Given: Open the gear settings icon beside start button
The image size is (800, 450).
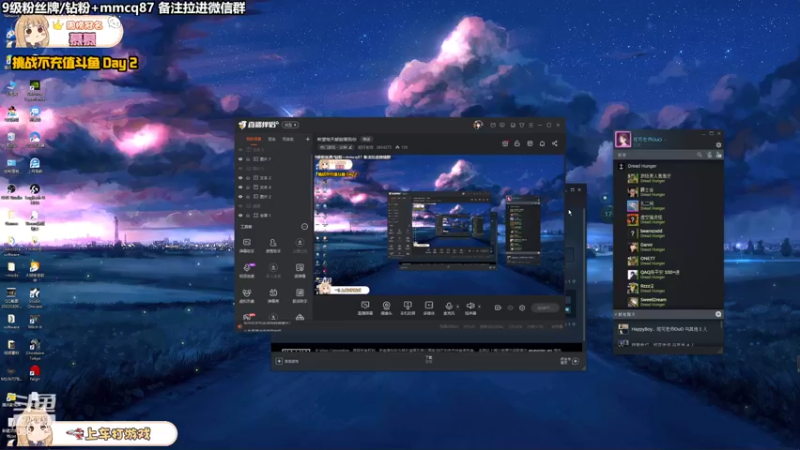Looking at the screenshot, I should 522,308.
